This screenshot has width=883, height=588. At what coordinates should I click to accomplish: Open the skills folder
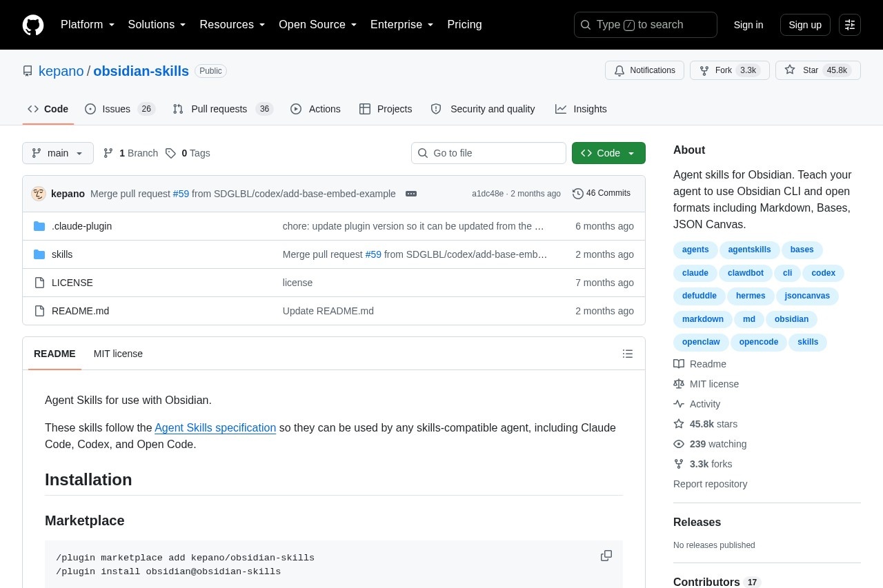(62, 254)
